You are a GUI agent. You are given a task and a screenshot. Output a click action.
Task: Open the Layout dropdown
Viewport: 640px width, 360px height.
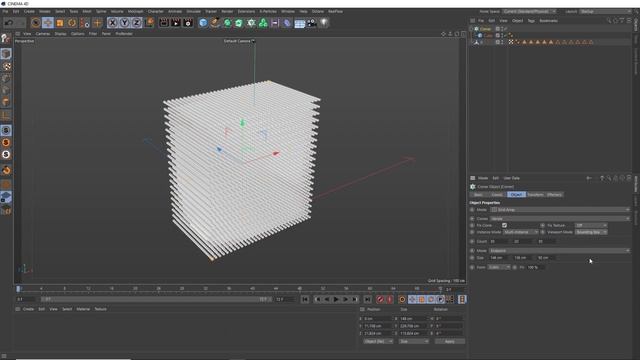pos(606,11)
